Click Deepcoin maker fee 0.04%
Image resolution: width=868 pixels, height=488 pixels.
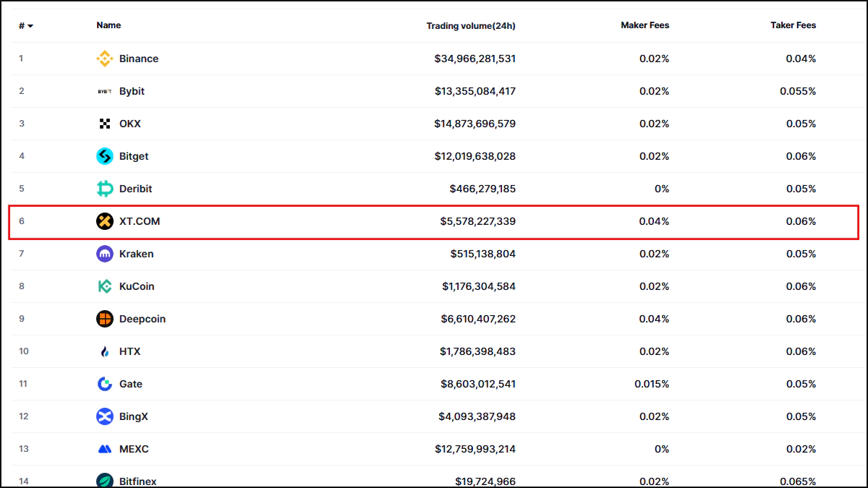coord(655,319)
